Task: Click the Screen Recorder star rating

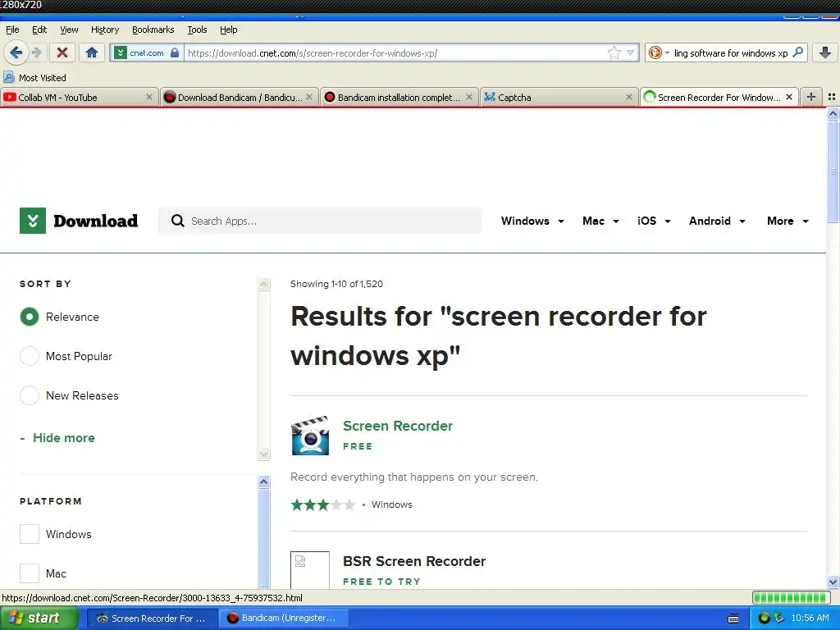Action: [x=322, y=504]
